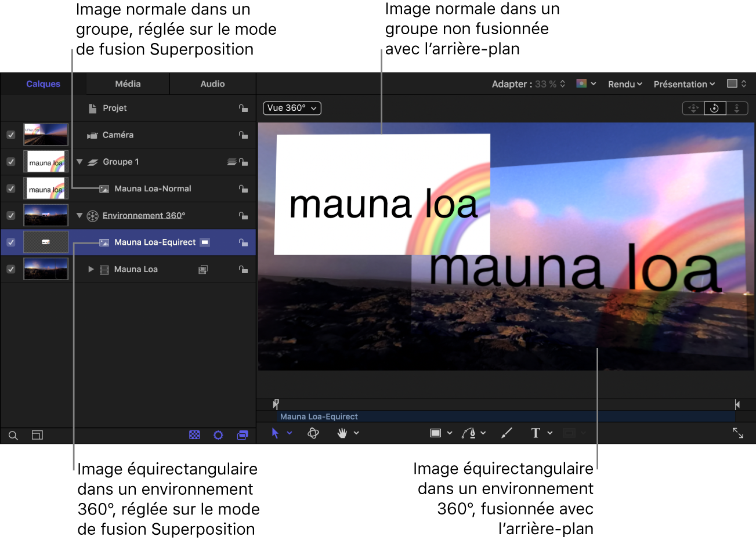Activate the 3D Transform tool

(x=313, y=433)
